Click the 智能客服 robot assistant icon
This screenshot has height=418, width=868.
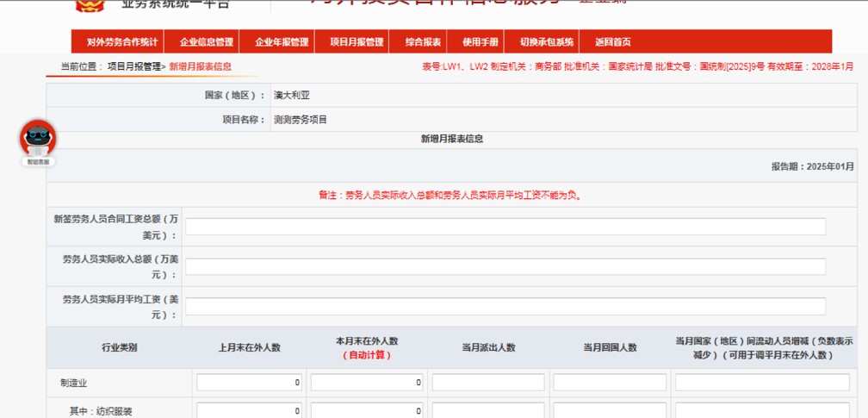click(38, 140)
